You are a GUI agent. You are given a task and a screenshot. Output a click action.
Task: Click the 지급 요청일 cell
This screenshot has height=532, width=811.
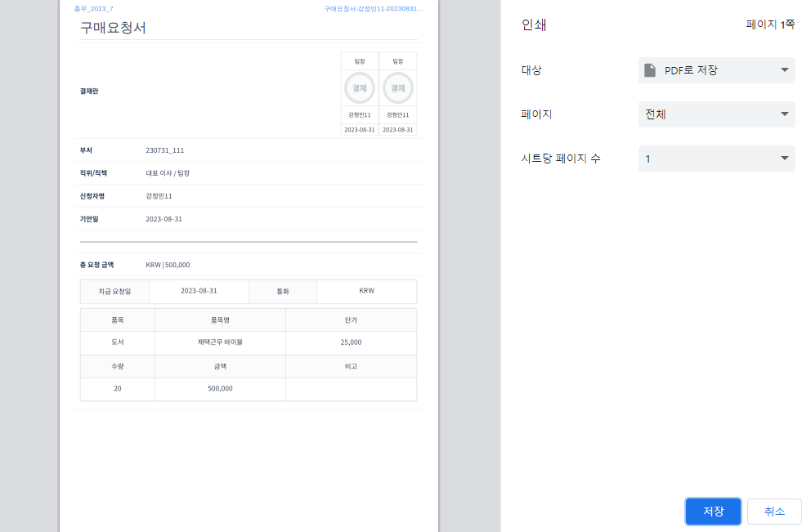(x=114, y=292)
